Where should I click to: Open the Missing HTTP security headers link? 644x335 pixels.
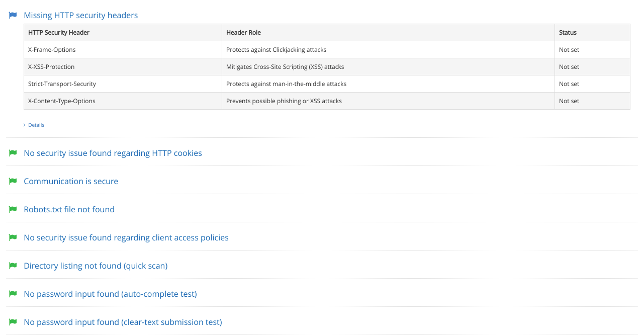(80, 15)
